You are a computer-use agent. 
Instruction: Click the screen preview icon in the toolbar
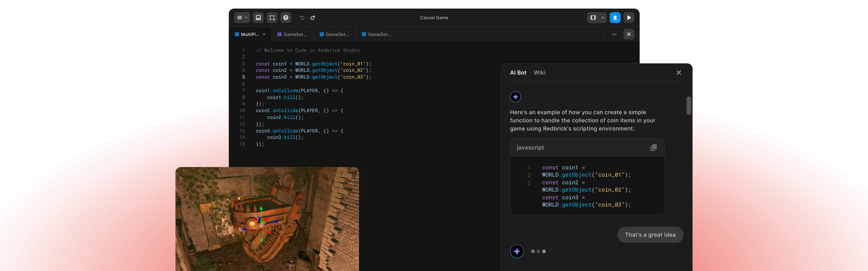pyautogui.click(x=258, y=18)
